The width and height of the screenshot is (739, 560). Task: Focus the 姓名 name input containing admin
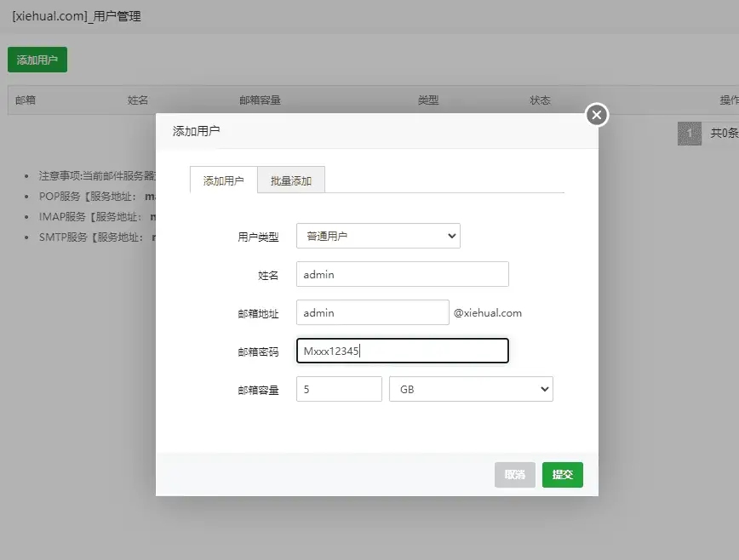401,274
